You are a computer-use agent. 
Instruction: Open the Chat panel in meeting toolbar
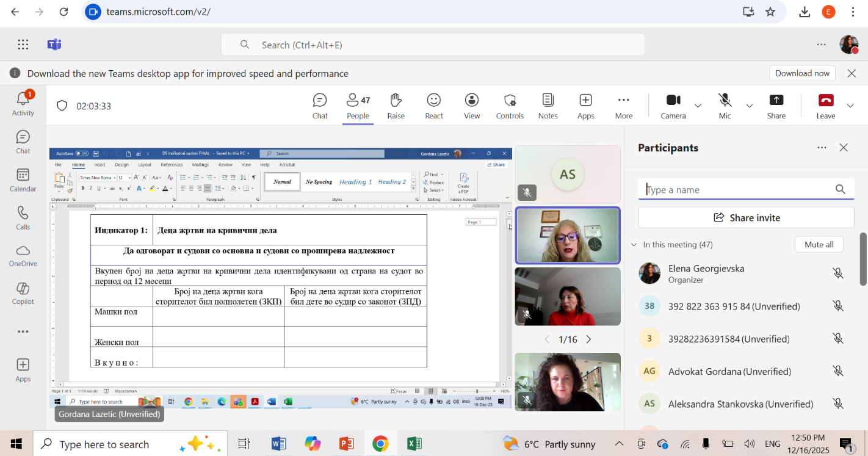(x=320, y=106)
